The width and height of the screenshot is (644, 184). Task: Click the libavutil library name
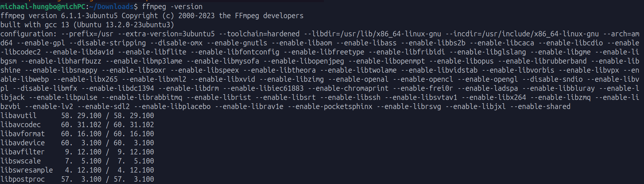point(19,116)
